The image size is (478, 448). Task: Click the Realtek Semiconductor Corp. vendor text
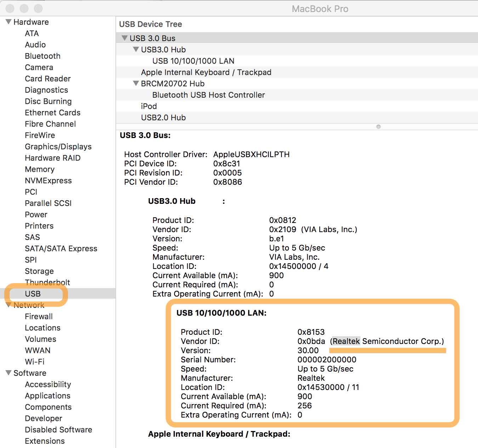coord(387,341)
